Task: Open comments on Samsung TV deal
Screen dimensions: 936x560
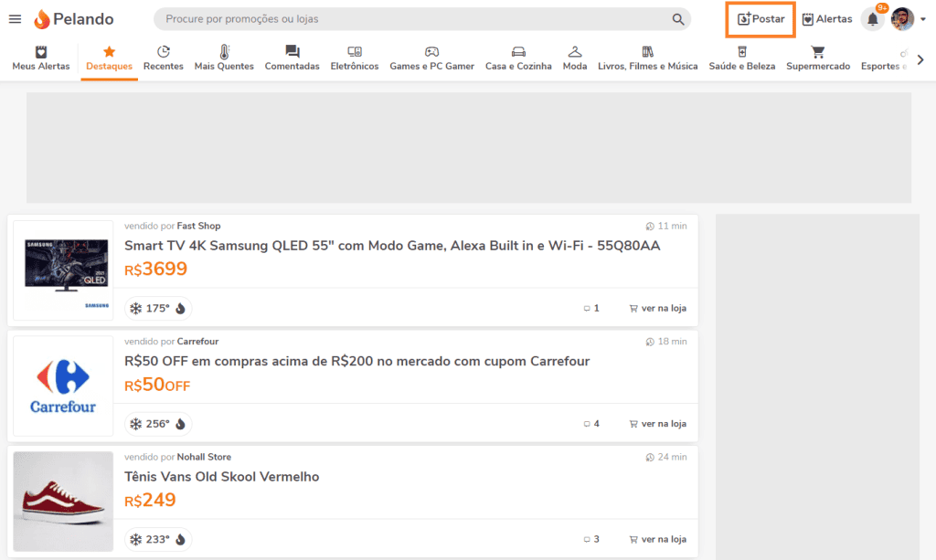Action: 591,309
